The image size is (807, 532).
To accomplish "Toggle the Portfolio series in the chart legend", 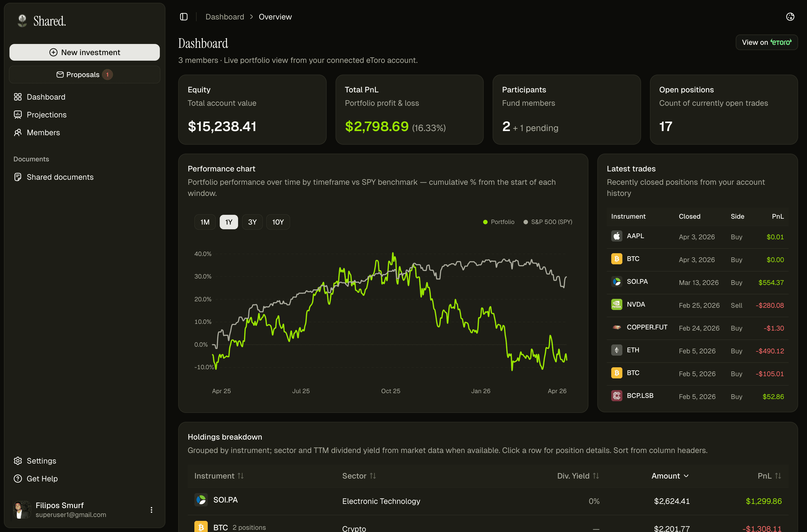I will pyautogui.click(x=499, y=222).
